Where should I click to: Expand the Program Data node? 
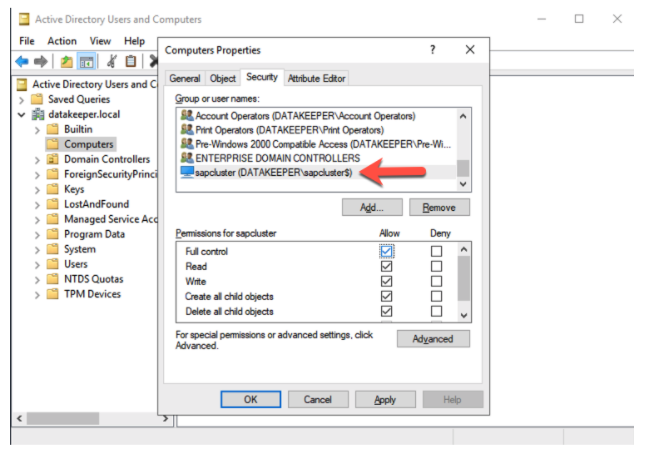click(x=37, y=235)
